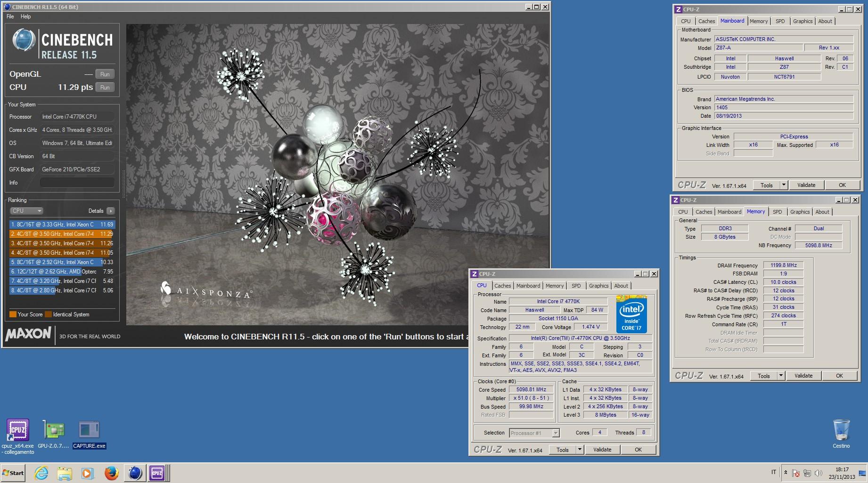
Task: Click Validate in CPU tab window
Action: (x=602, y=450)
